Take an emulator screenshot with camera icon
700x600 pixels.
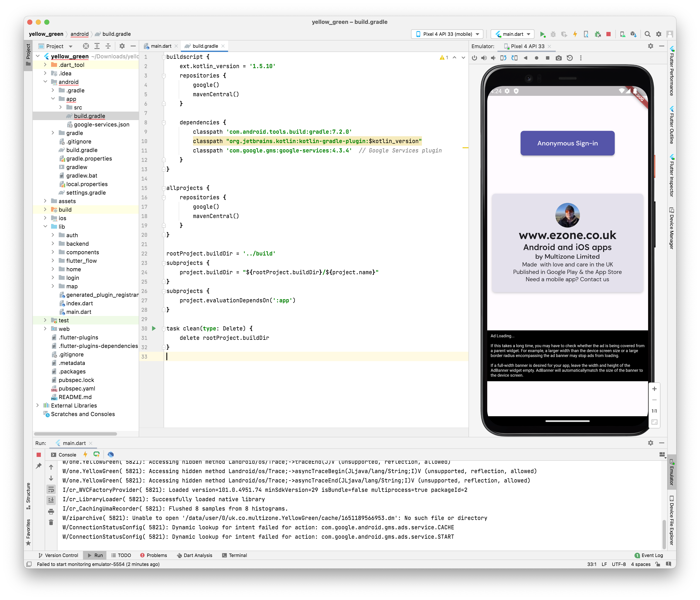(559, 58)
